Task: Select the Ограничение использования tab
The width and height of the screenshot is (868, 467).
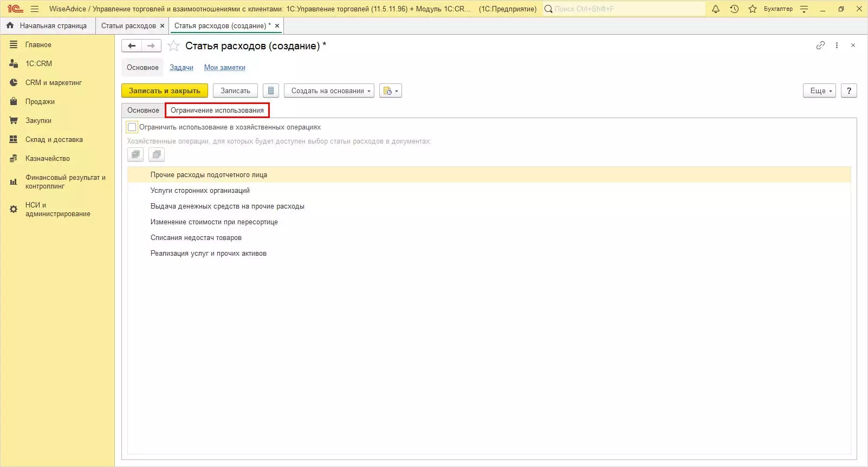Action: click(217, 110)
